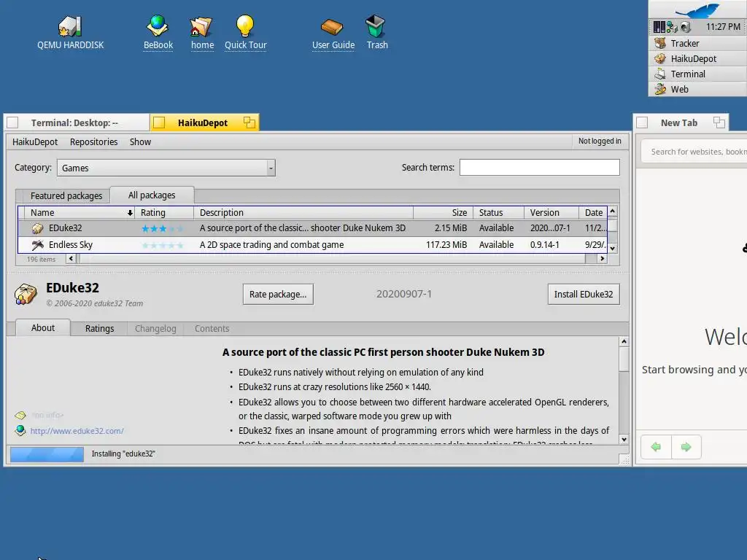The image size is (747, 560).
Task: Select the Contents tab
Action: [212, 329]
